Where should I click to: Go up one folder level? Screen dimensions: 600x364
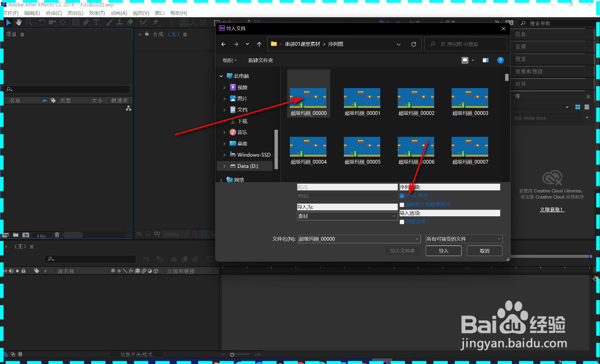click(259, 44)
